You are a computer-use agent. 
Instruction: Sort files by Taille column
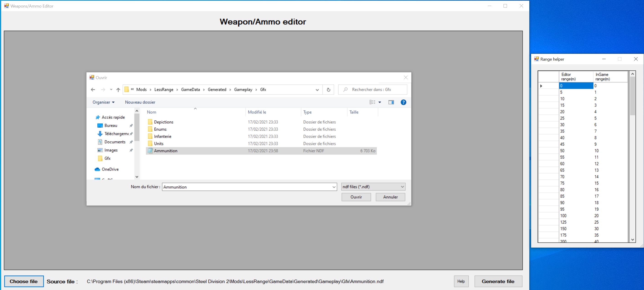(x=363, y=112)
